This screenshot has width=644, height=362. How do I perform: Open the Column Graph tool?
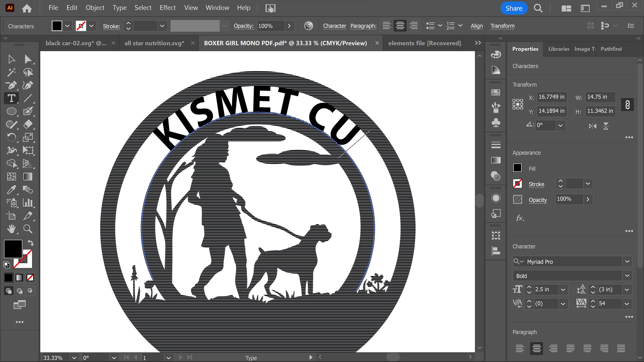[28, 203]
